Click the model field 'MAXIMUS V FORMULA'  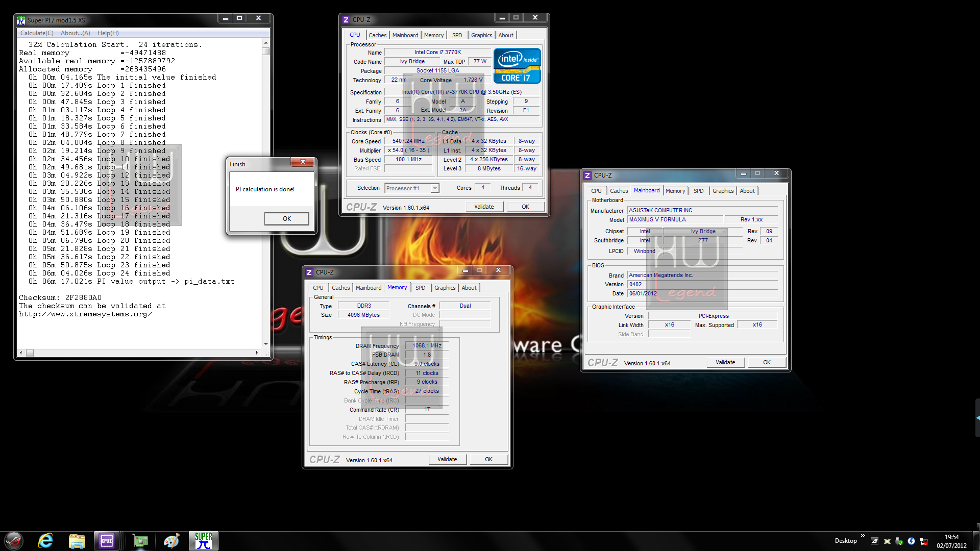(675, 220)
